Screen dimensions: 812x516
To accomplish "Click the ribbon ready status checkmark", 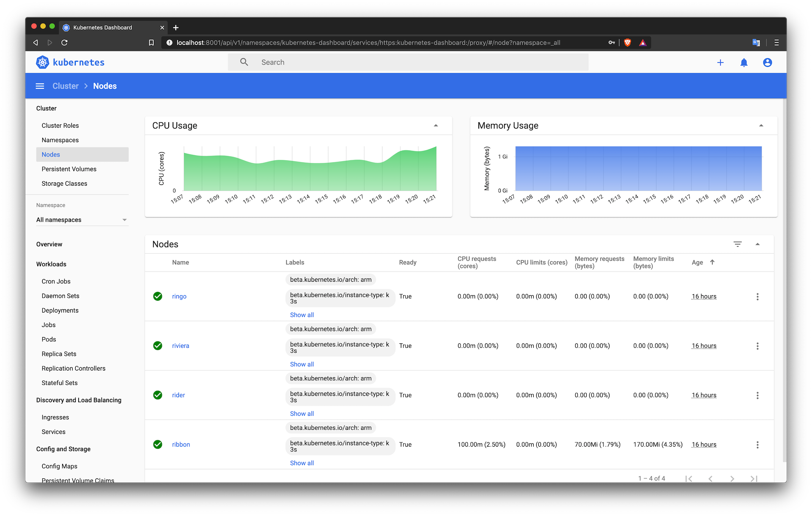I will point(158,445).
